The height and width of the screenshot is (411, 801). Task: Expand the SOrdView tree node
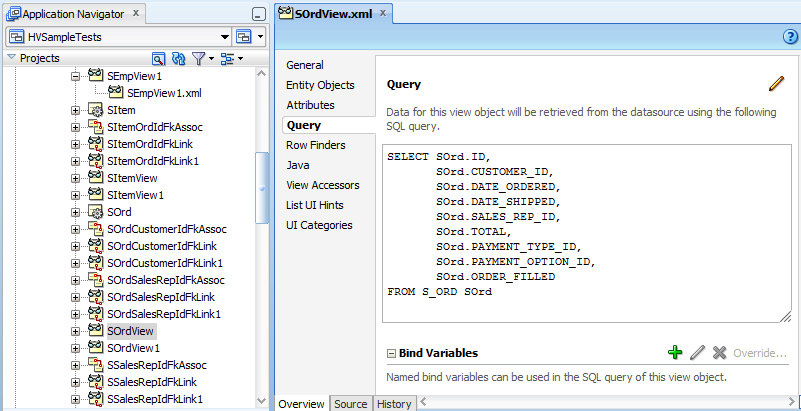(x=76, y=331)
